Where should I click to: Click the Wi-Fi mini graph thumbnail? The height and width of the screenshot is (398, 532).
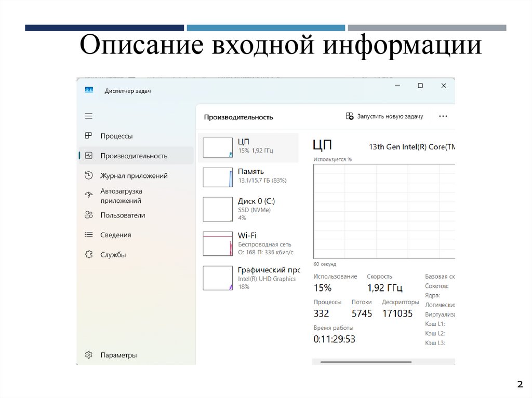click(218, 244)
